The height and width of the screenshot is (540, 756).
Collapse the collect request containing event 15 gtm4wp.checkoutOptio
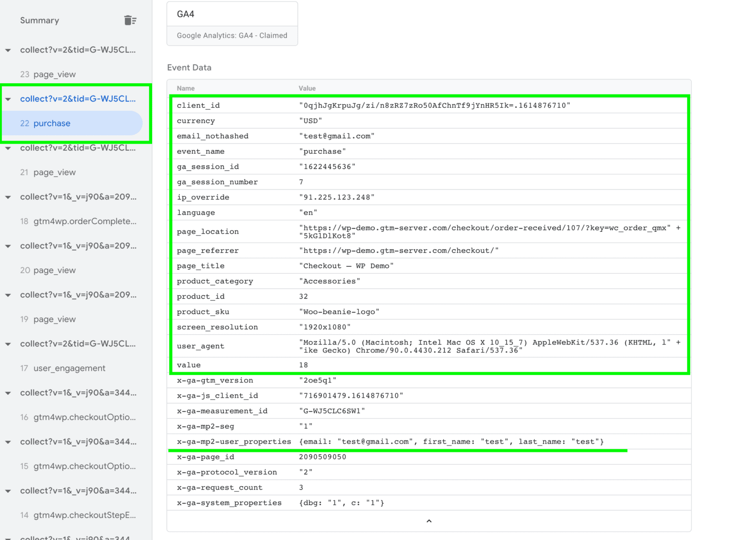point(7,442)
